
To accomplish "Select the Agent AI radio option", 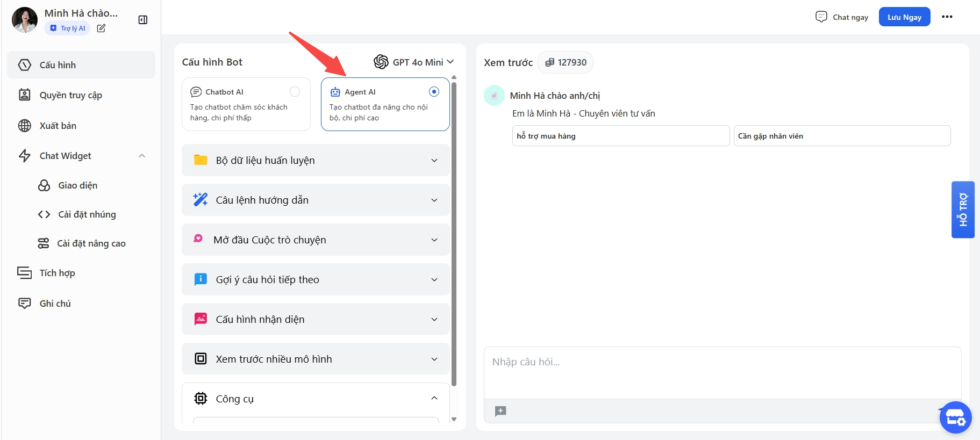I will [434, 92].
